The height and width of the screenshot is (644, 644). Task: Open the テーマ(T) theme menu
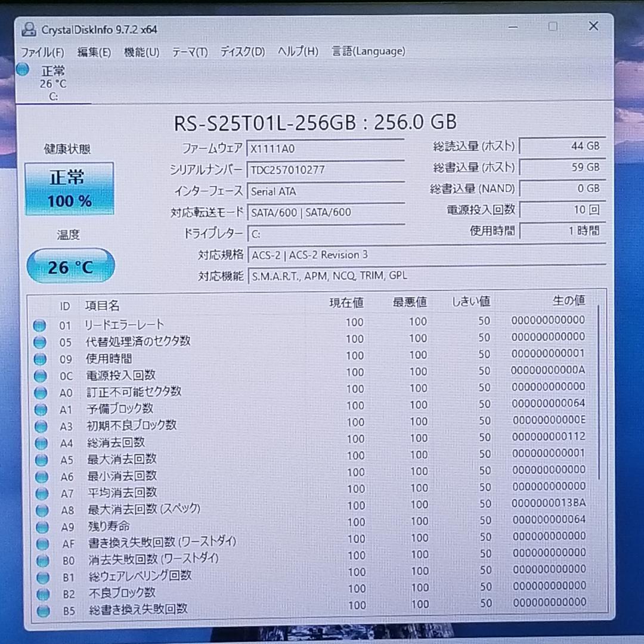click(x=191, y=52)
